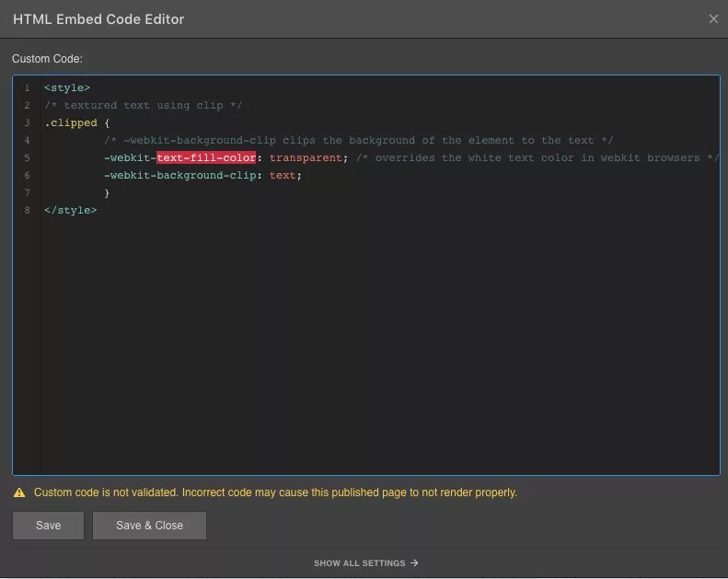Click highlighted text-fill-color in the code
The image size is (728, 579).
click(206, 157)
